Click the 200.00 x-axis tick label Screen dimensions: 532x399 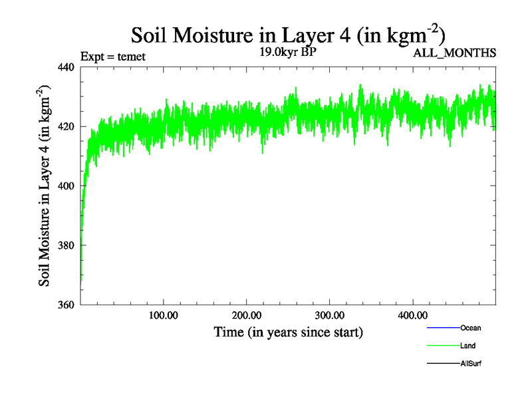(246, 315)
